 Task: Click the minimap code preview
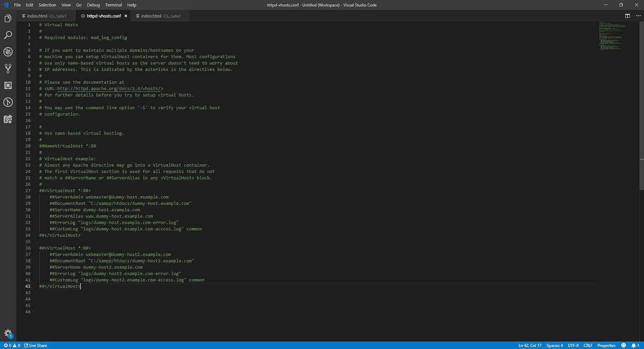[613, 36]
